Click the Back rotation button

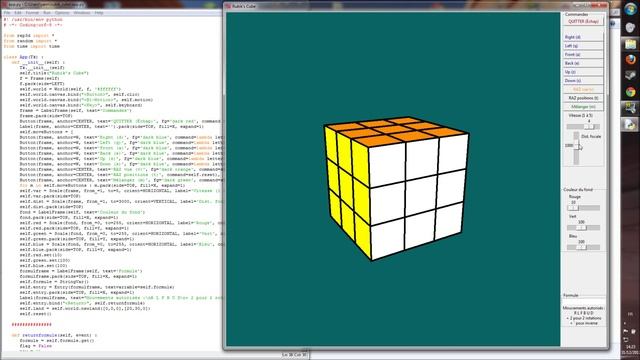583,63
